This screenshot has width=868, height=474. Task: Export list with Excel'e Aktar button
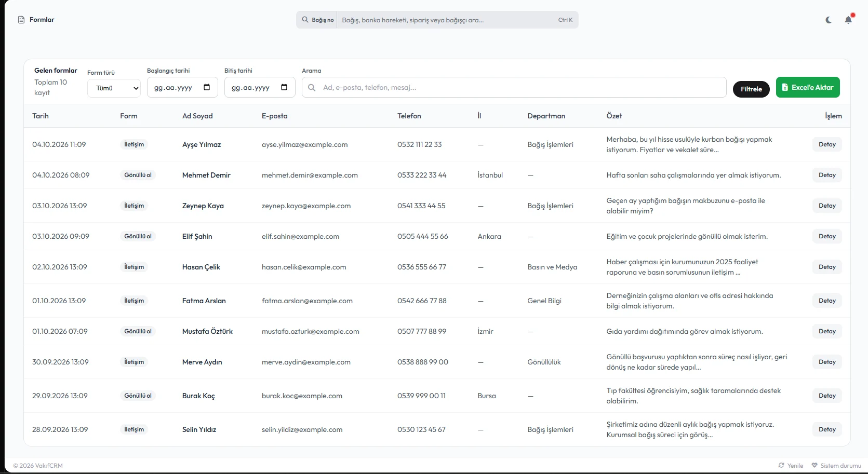pos(808,87)
